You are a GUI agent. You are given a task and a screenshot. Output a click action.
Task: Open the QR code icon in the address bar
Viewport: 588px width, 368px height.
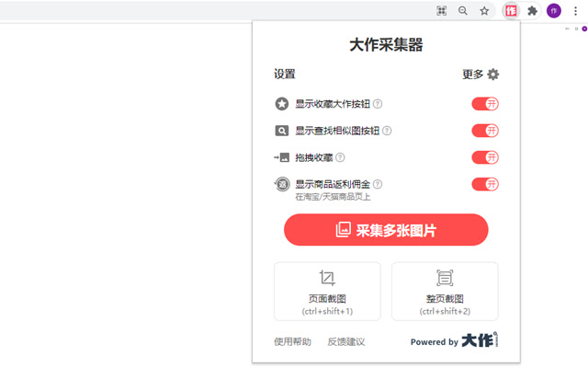click(x=441, y=11)
